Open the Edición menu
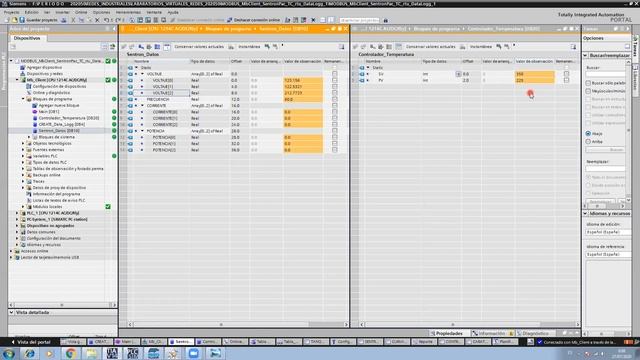The image size is (640, 360). pyautogui.click(x=31, y=12)
